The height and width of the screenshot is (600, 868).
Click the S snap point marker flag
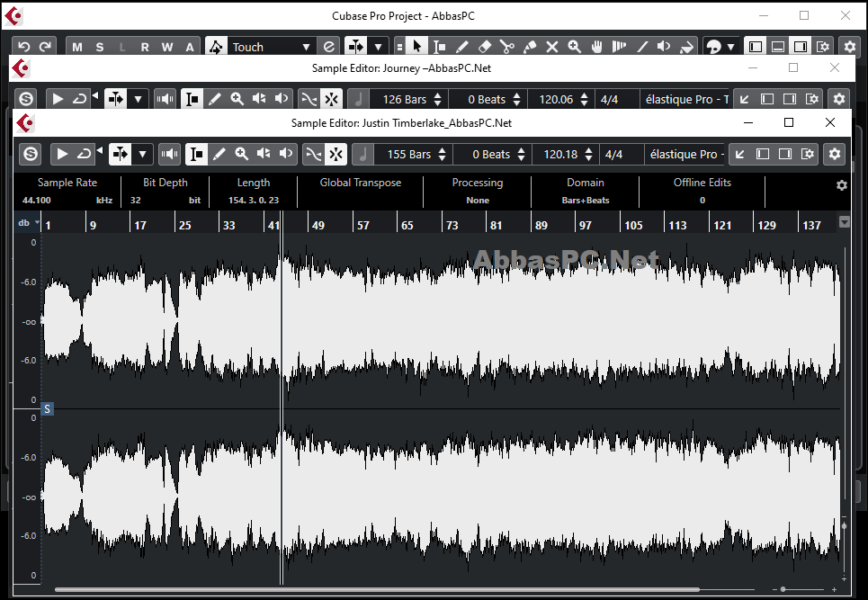coord(47,409)
